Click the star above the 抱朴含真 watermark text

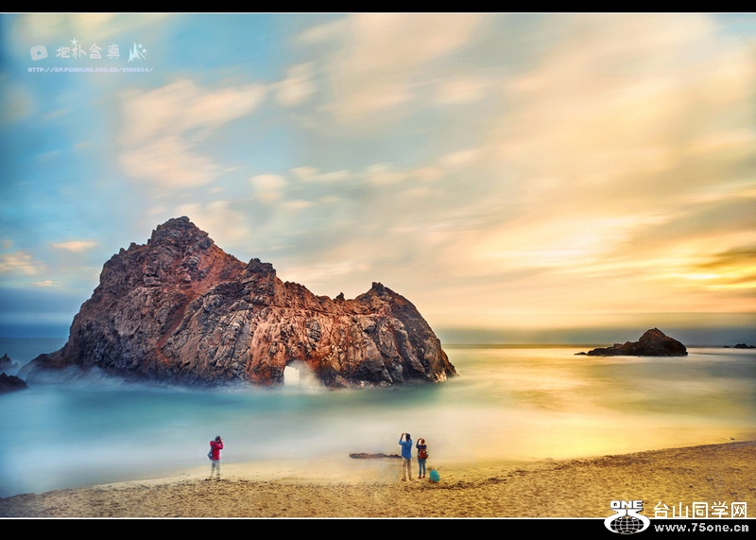(x=75, y=43)
